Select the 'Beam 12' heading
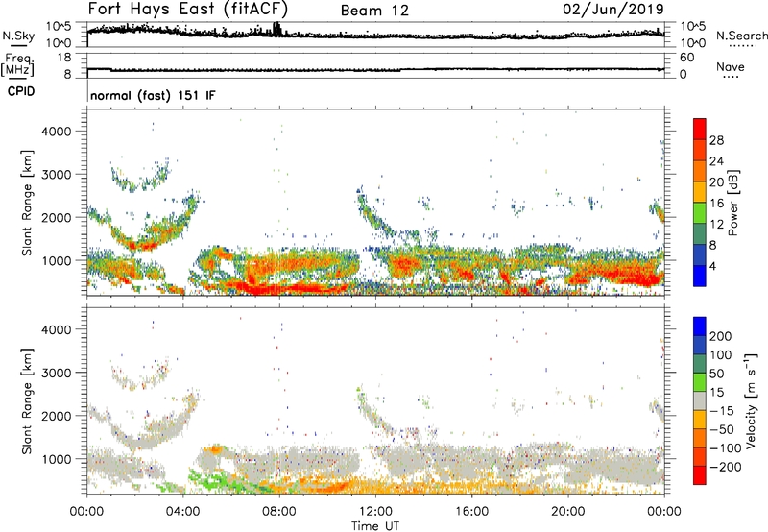768x532 pixels. [374, 11]
